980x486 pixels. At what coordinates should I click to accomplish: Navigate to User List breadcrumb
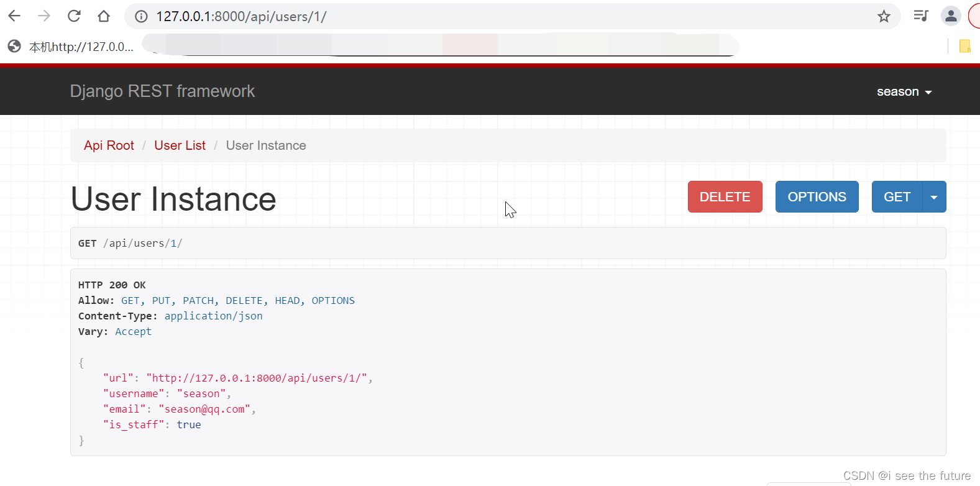[x=180, y=145]
